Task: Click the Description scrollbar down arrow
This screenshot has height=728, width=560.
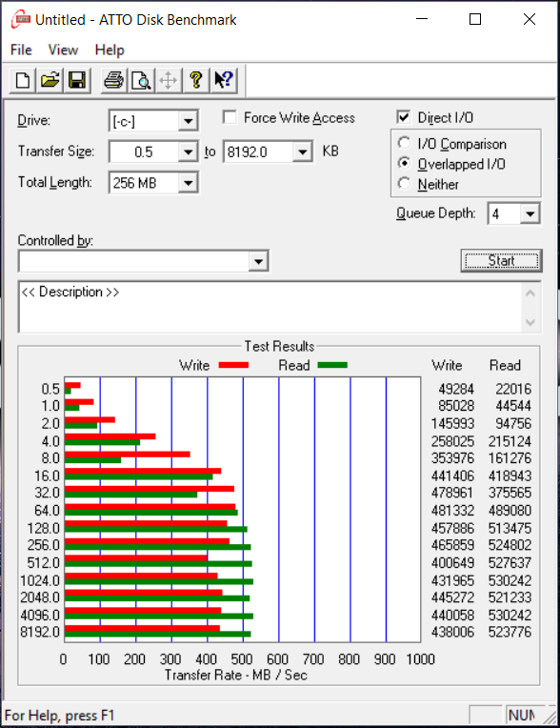Action: point(530,322)
